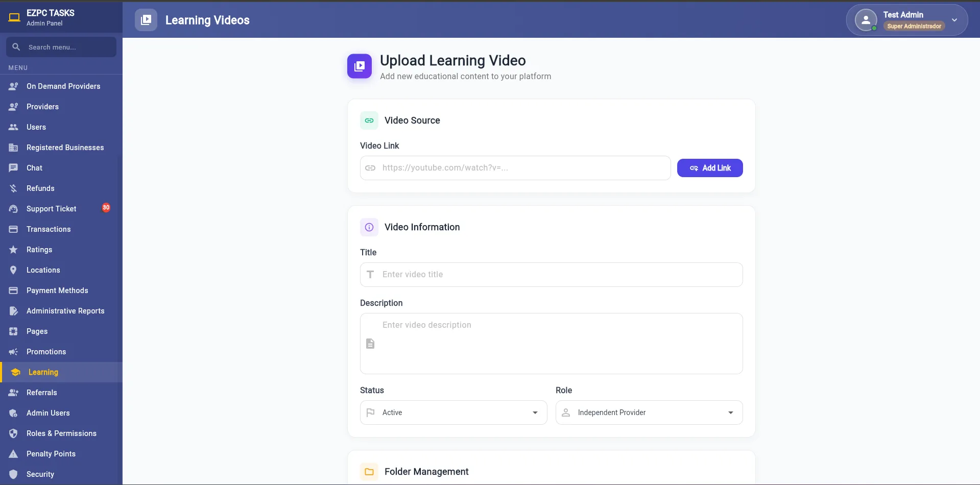This screenshot has width=980, height=485.
Task: Click the Ratings star icon
Action: coord(13,250)
